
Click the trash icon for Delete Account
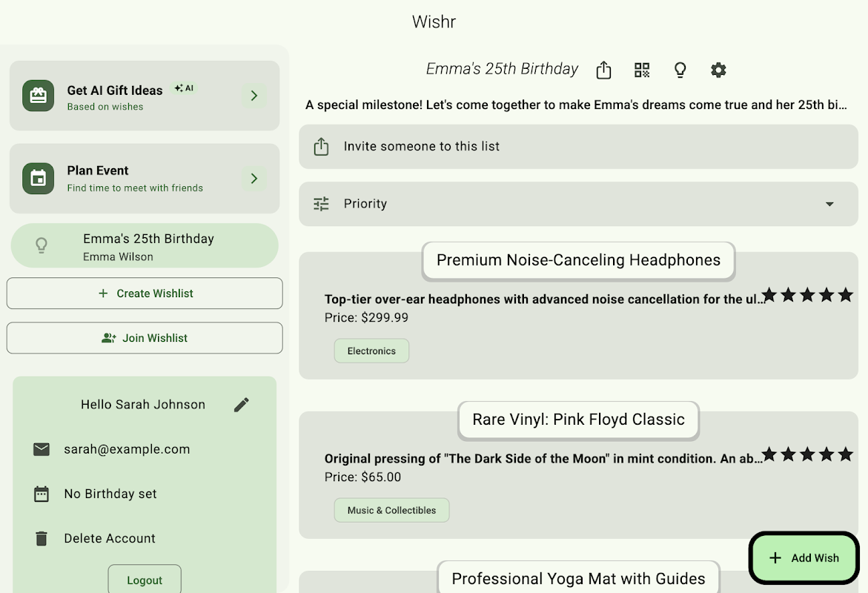42,538
